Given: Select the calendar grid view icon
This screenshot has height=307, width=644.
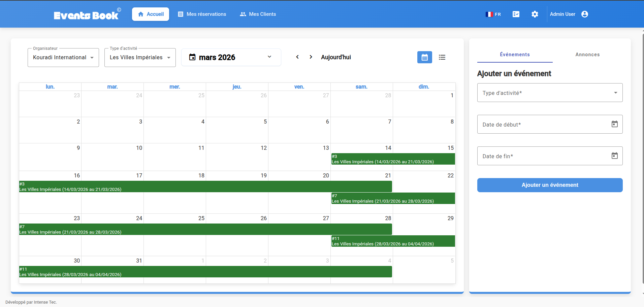Looking at the screenshot, I should pos(424,57).
